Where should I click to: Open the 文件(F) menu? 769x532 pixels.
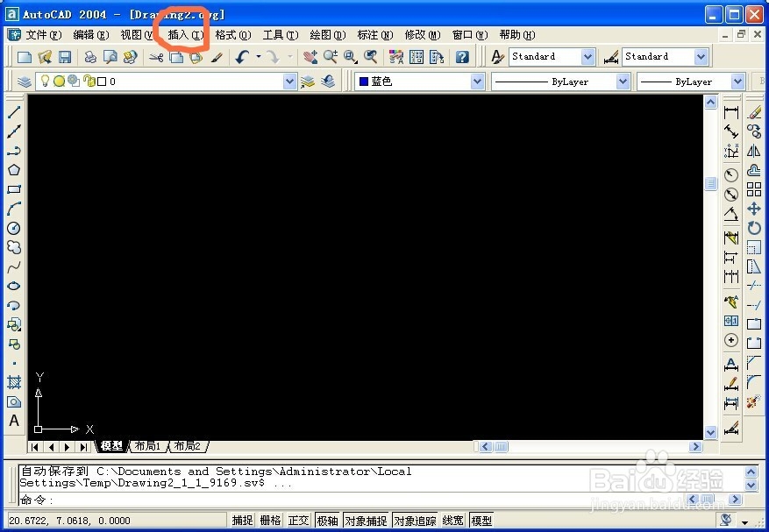coord(43,35)
